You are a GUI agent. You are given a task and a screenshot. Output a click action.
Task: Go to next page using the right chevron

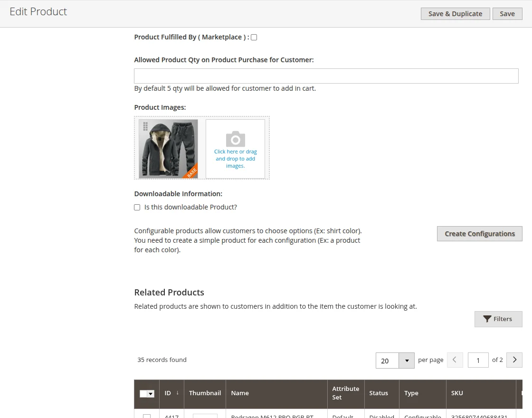[x=514, y=360]
